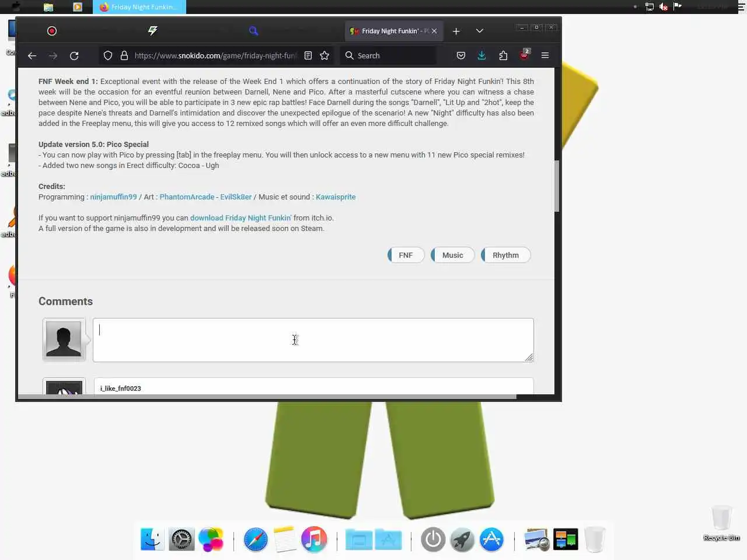Open commenter i_like_fnf0023 profile name
The image size is (747, 560).
(x=120, y=388)
